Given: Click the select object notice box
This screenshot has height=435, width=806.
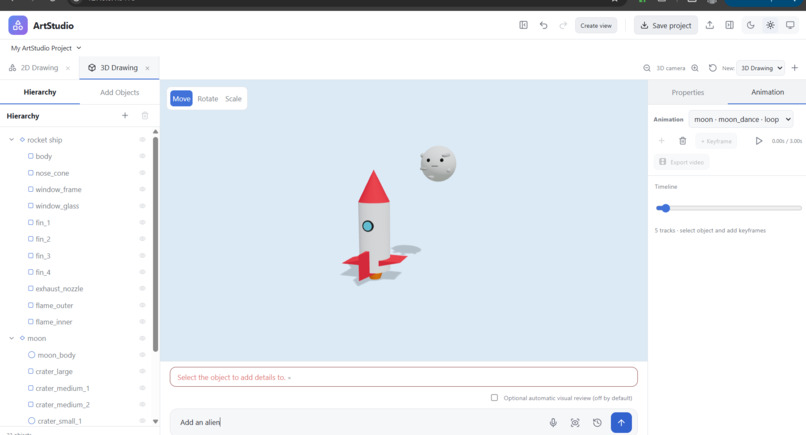Looking at the screenshot, I should pyautogui.click(x=404, y=377).
